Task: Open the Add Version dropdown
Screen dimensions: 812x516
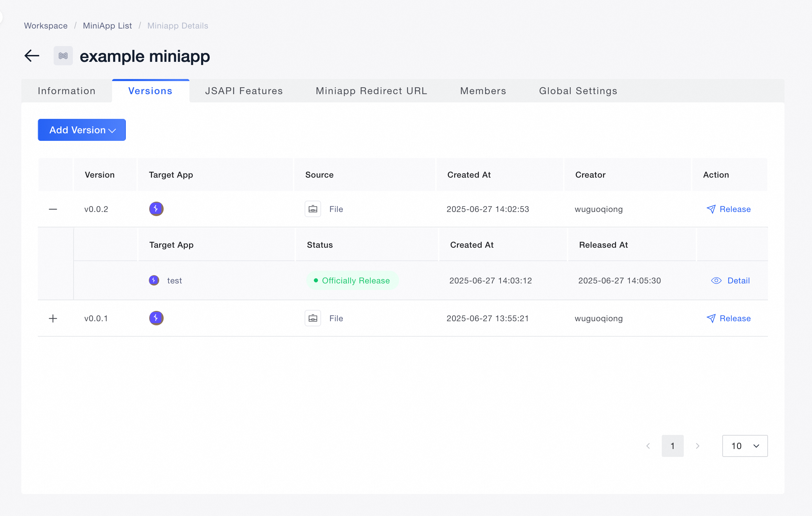Action: [82, 130]
